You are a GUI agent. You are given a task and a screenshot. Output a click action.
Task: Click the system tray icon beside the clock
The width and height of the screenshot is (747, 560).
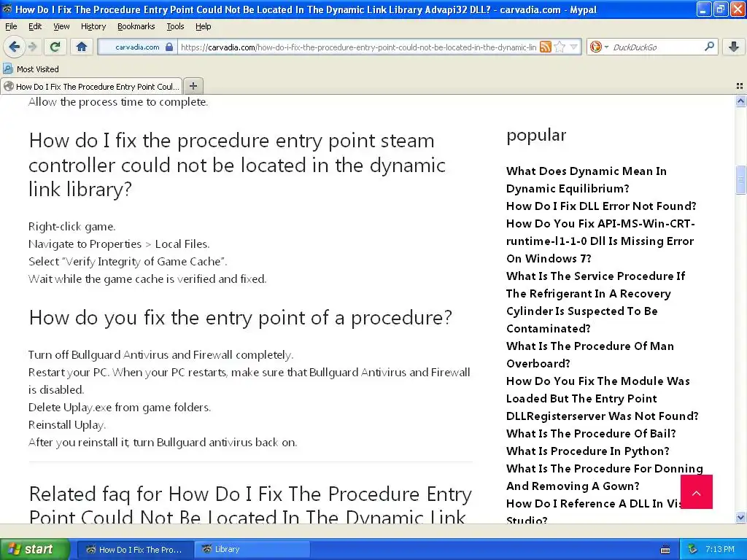pyautogui.click(x=693, y=549)
